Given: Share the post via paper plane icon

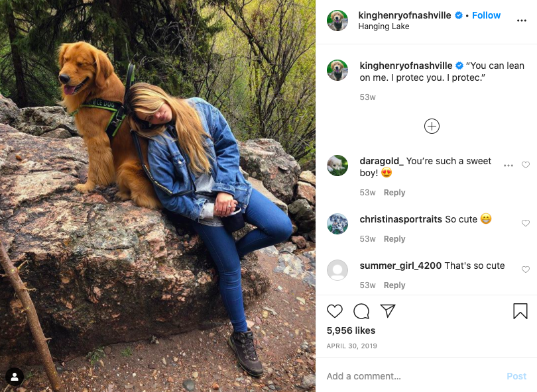Looking at the screenshot, I should 388,311.
